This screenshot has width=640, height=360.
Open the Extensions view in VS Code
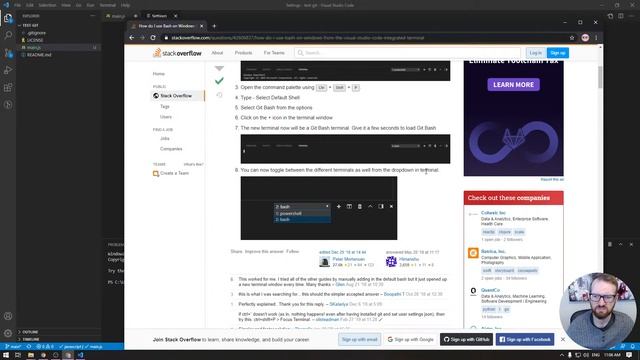8,87
